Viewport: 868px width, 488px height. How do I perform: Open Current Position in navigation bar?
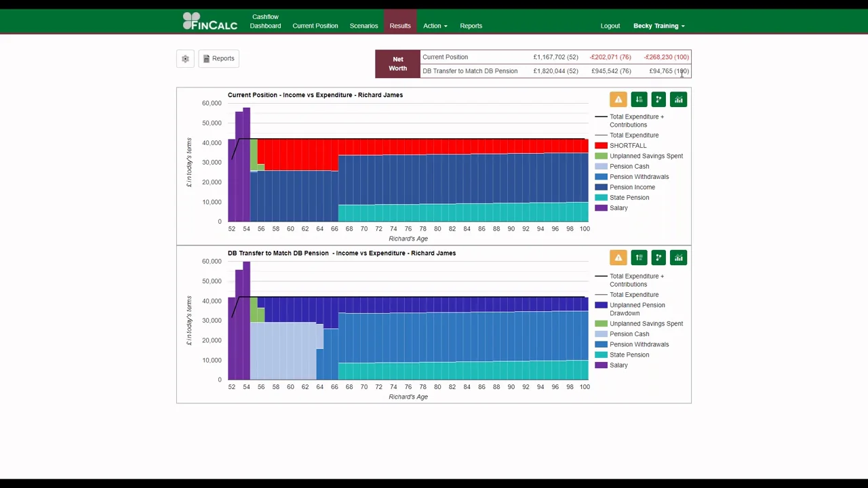click(315, 26)
